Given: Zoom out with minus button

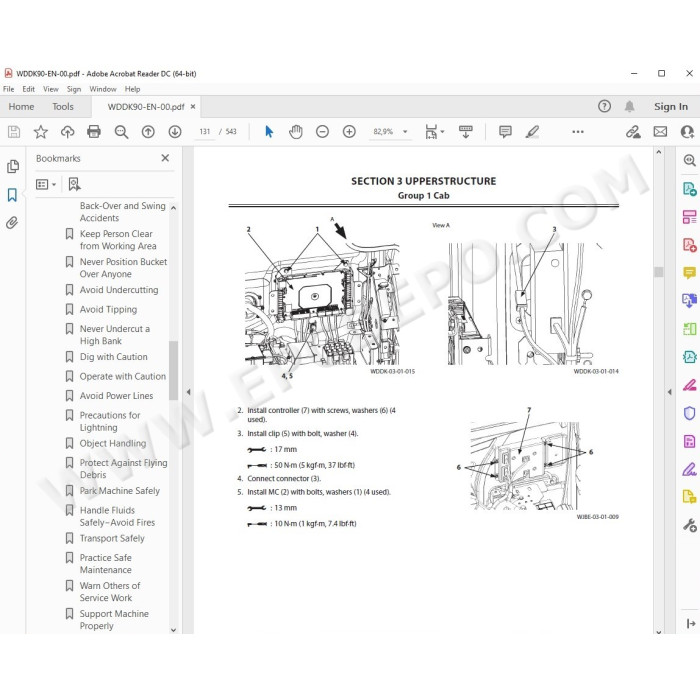Looking at the screenshot, I should point(322,132).
